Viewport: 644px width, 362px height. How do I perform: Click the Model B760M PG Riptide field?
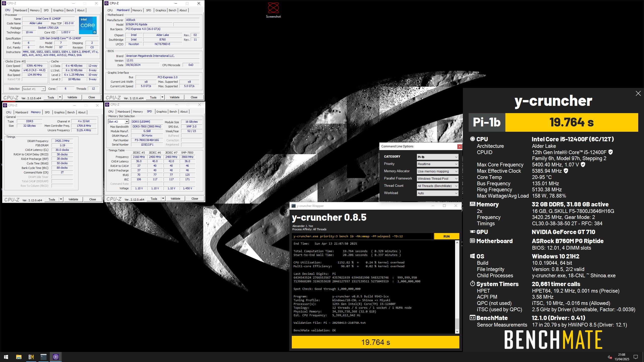[x=149, y=24]
